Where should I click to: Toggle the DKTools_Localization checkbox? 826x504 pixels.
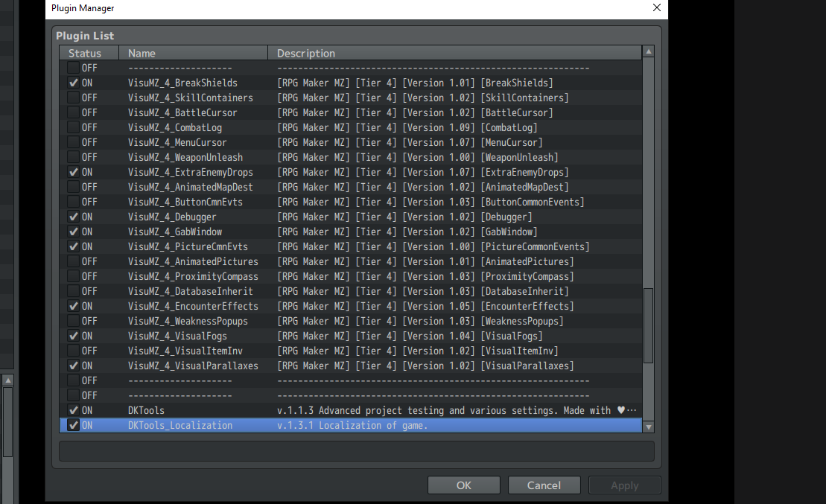tap(73, 425)
